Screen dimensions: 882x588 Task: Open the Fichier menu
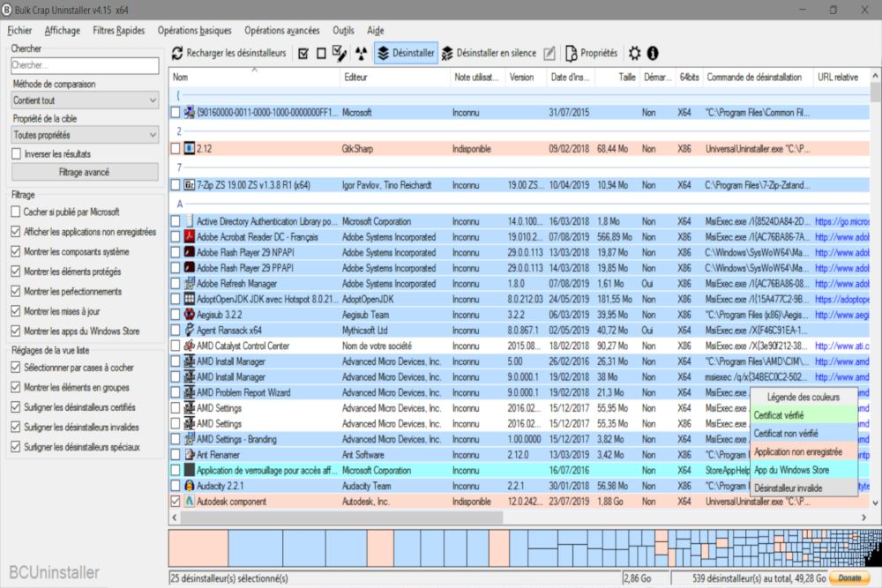pos(19,30)
